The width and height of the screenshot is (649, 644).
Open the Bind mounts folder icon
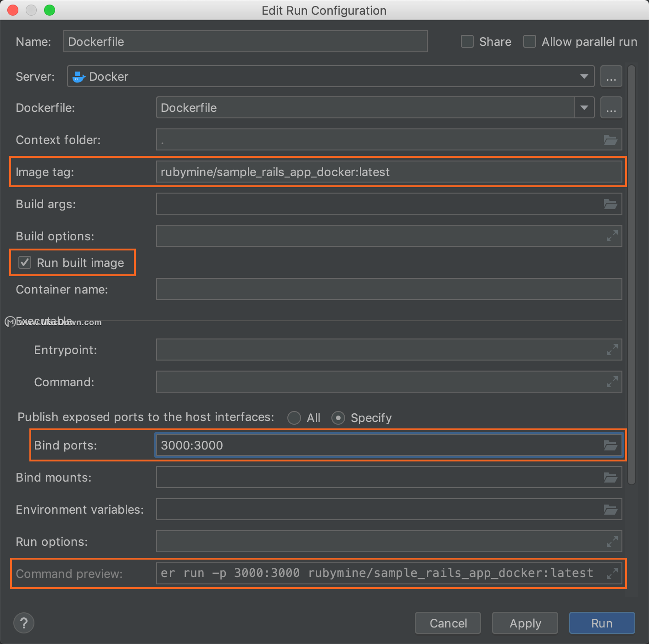tap(610, 477)
